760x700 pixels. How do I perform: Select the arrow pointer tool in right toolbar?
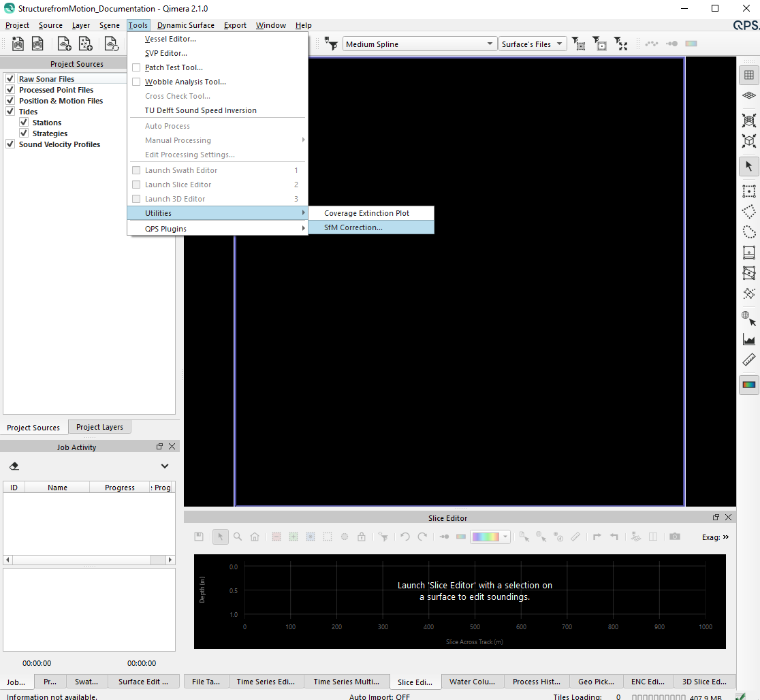[x=749, y=166]
